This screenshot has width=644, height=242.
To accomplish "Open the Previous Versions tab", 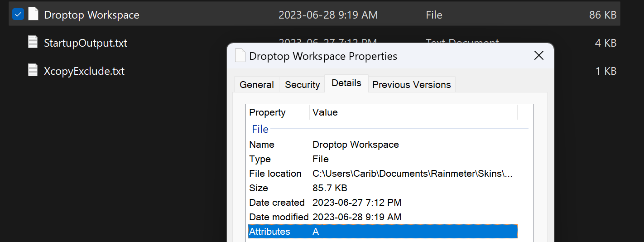I will click(412, 84).
